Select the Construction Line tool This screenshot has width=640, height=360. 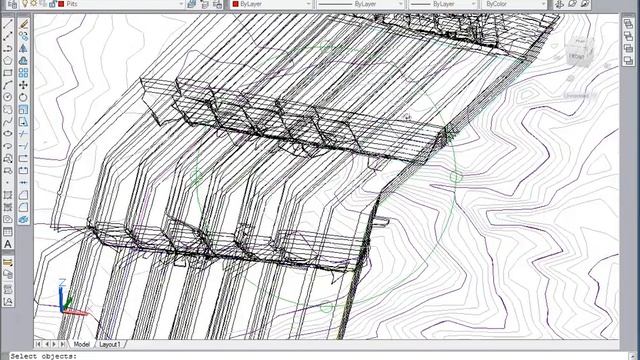click(8, 36)
